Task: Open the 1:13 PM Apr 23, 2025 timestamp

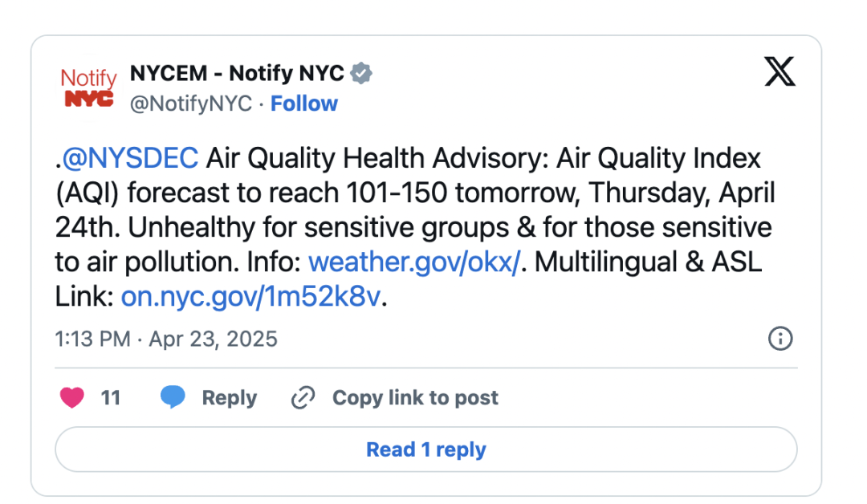Action: tap(166, 339)
